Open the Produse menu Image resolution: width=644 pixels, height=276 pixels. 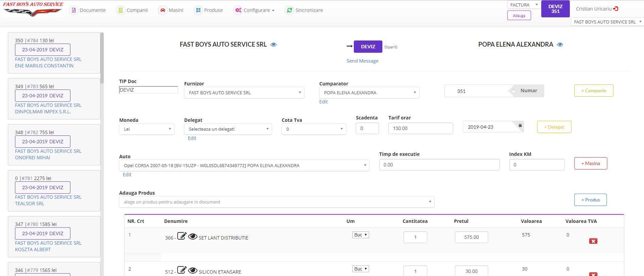point(209,10)
